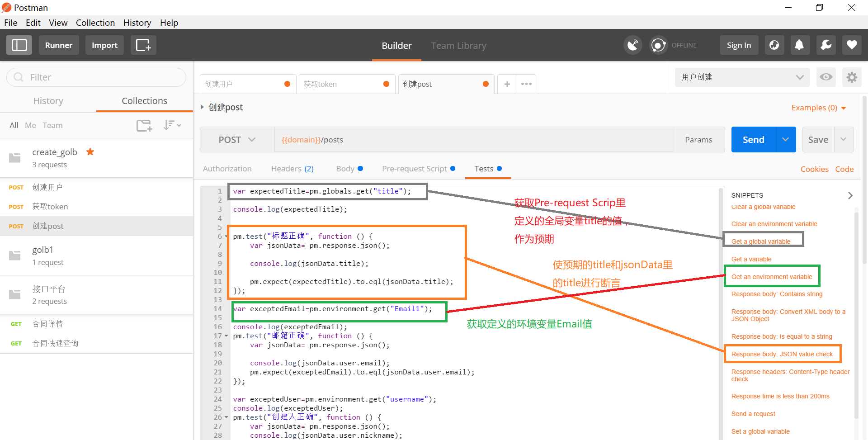Click the heart icon in header

pyautogui.click(x=852, y=45)
